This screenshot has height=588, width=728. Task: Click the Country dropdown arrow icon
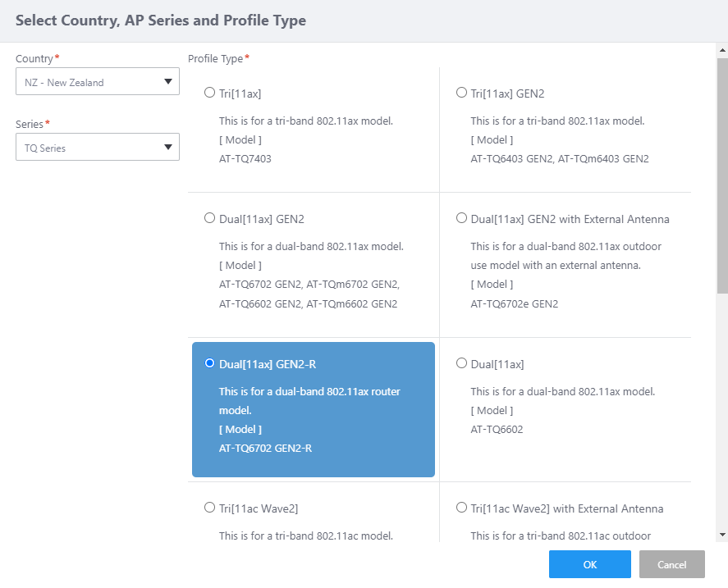coord(167,81)
